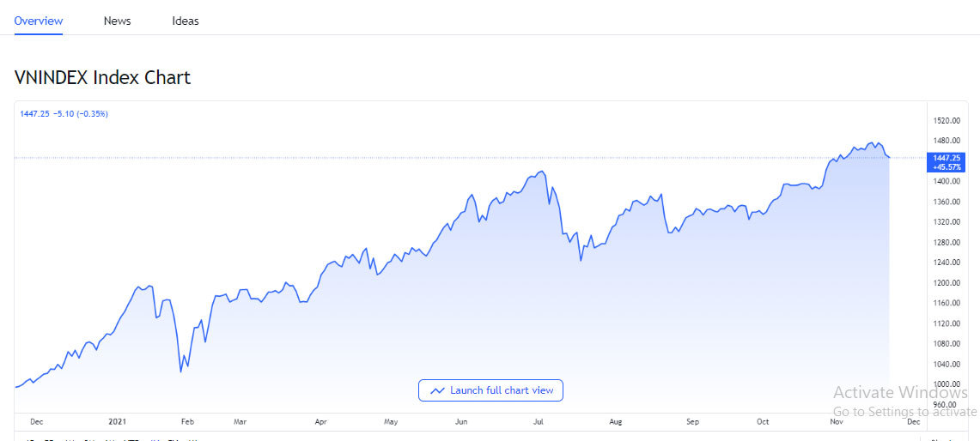Open the News tab
The image size is (980, 441).
coord(117,21)
